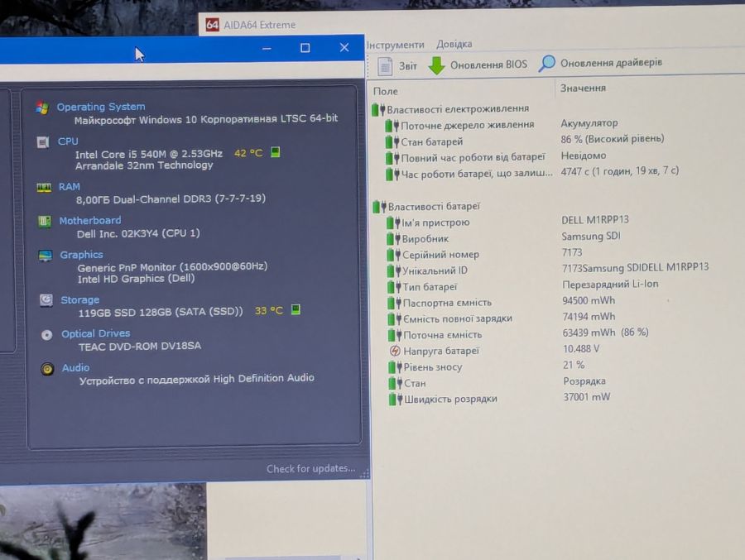Select the Напруга батареї row
Viewport: 745px width, 560px height.
(x=494, y=350)
